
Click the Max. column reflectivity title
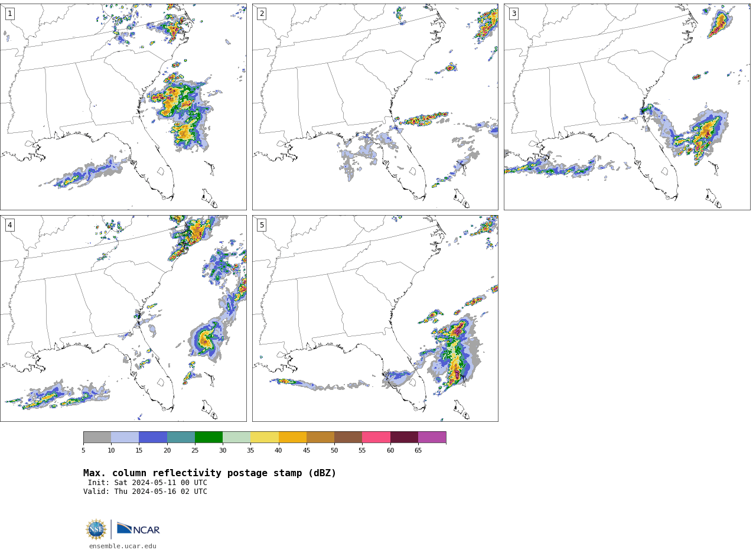pyautogui.click(x=210, y=473)
